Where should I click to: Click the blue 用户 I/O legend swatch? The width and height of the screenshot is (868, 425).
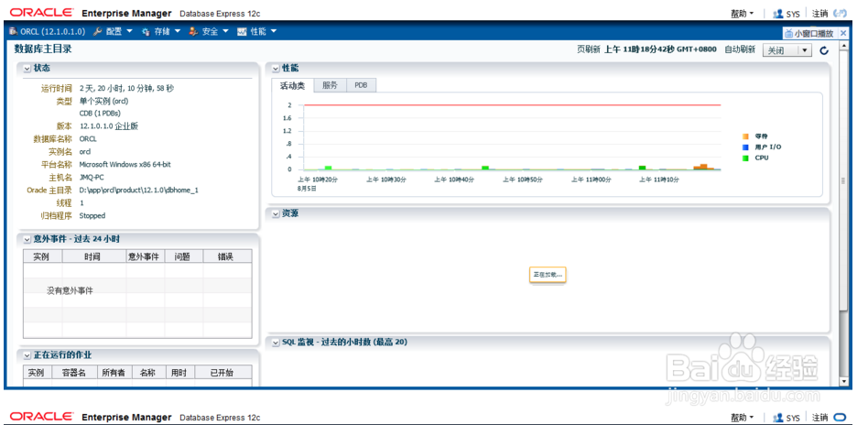pos(745,147)
